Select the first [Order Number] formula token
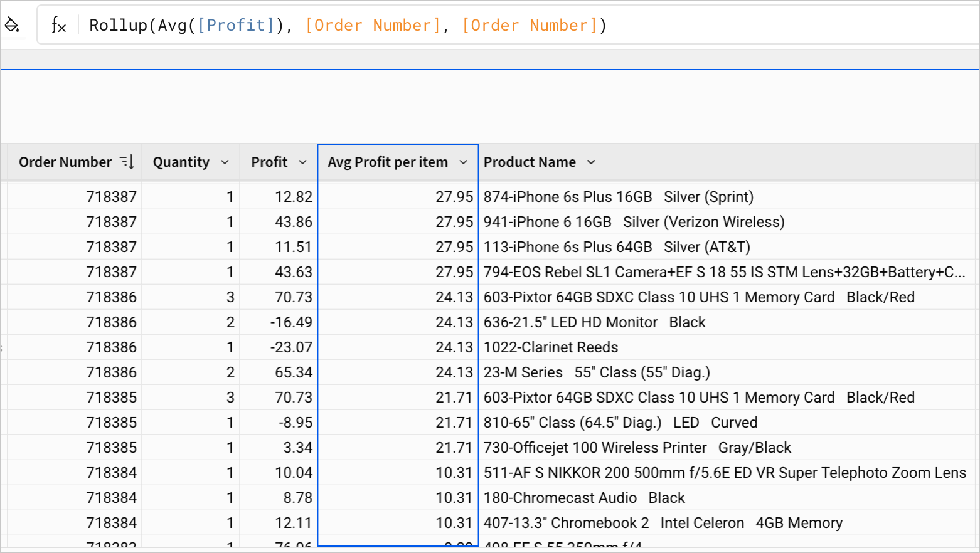The image size is (980, 553). (373, 24)
